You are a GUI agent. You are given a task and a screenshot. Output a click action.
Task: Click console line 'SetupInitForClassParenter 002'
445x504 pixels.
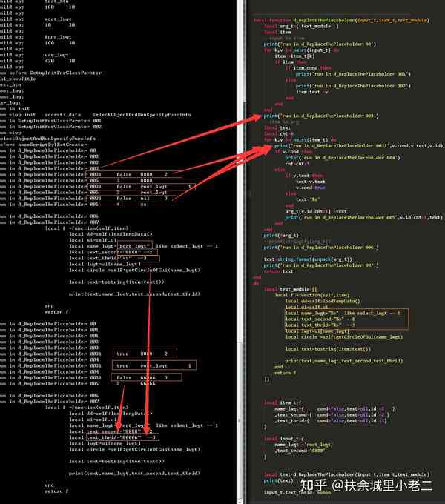click(50, 127)
